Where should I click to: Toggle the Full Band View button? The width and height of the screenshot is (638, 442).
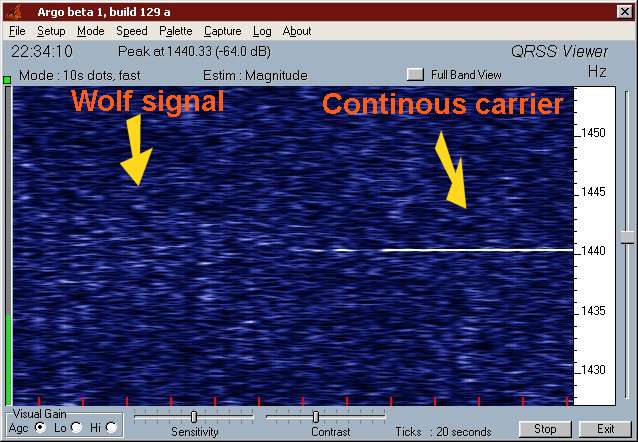pyautogui.click(x=415, y=74)
